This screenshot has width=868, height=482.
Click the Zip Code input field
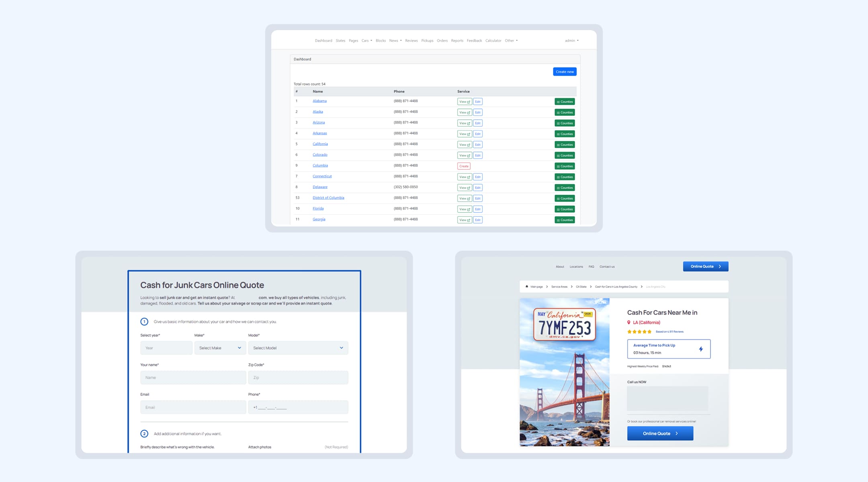(298, 378)
